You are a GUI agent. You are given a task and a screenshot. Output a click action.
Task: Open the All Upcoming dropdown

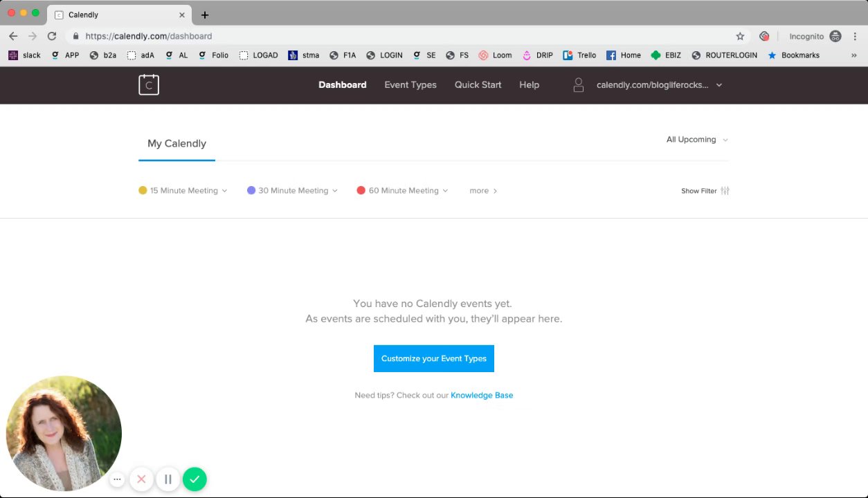697,140
